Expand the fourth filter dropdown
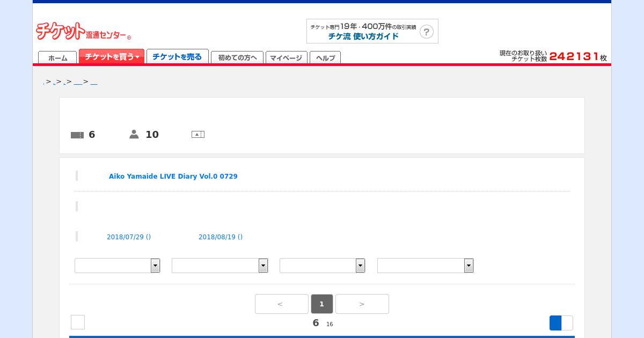This screenshot has width=644, height=338. click(x=426, y=266)
